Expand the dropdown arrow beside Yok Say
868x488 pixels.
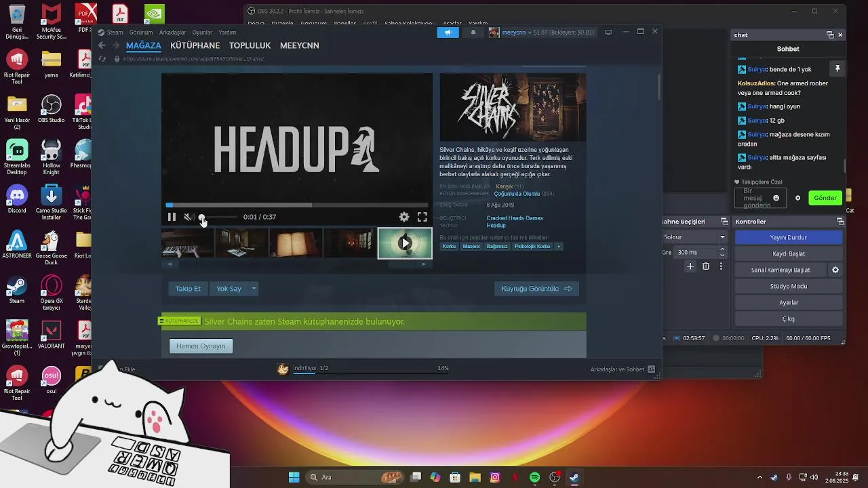[254, 289]
